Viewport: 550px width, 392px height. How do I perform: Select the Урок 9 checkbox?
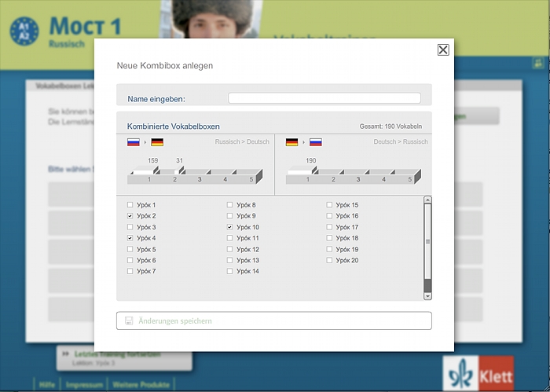pyautogui.click(x=229, y=215)
